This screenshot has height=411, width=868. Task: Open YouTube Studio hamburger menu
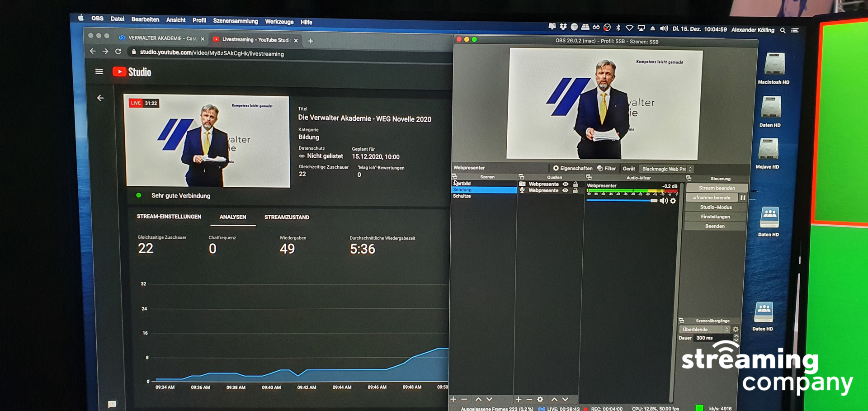99,71
